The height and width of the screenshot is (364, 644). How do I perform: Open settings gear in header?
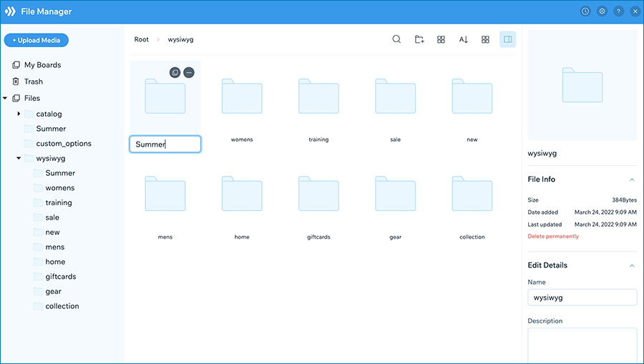pos(602,11)
